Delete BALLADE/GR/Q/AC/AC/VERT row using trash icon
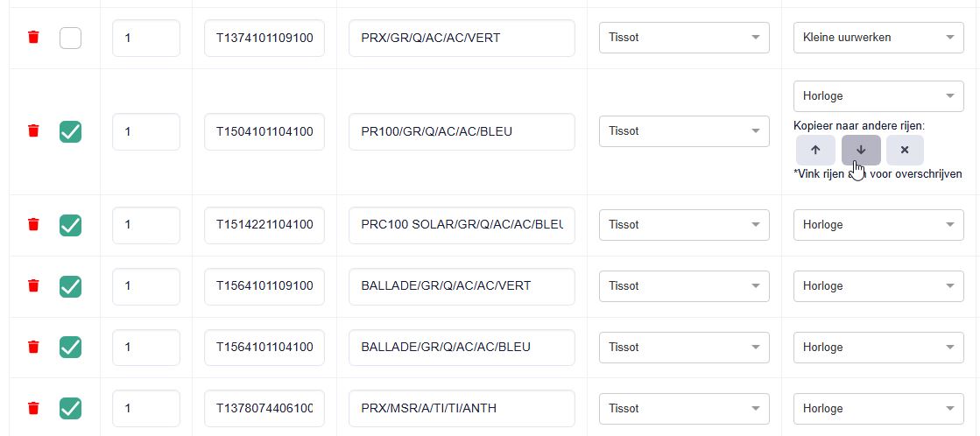980x436 pixels. click(x=34, y=286)
